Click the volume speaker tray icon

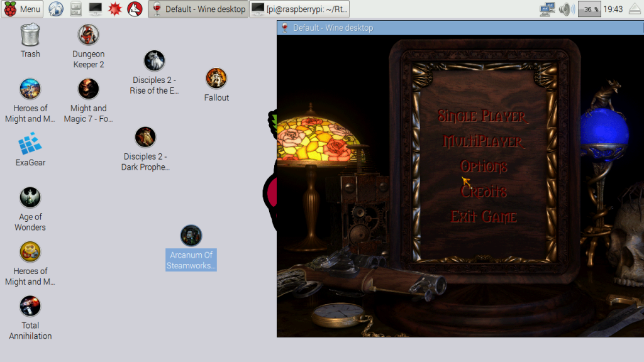(567, 9)
